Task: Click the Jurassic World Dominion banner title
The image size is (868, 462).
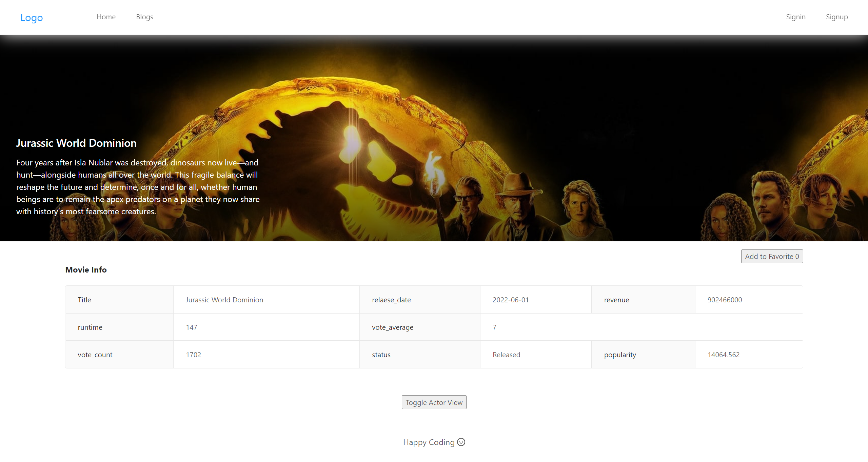Action: click(x=76, y=143)
